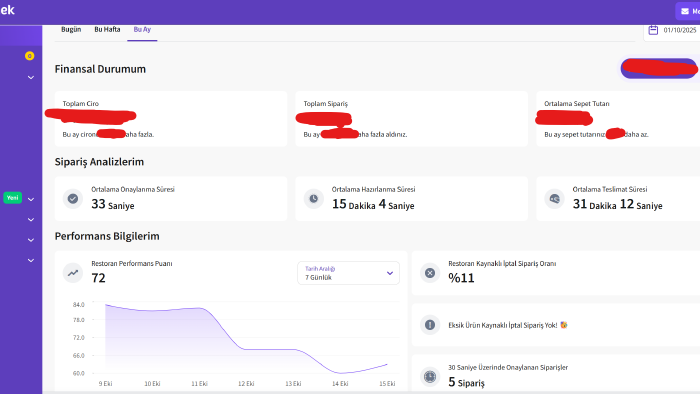Image resolution: width=700 pixels, height=394 pixels.
Task: Click the 84.0 chart axis value
Action: click(x=79, y=305)
